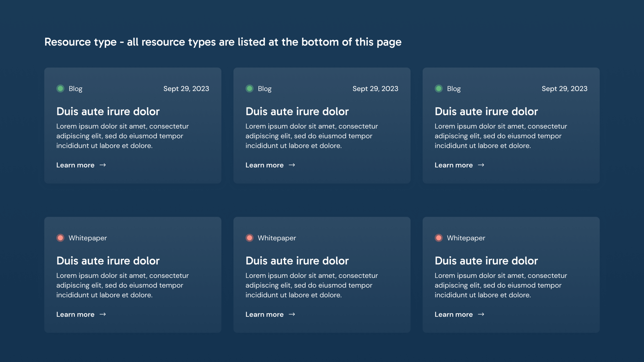644x362 pixels.
Task: Click the arrow icon on the right Whitepaper card
Action: 481,314
